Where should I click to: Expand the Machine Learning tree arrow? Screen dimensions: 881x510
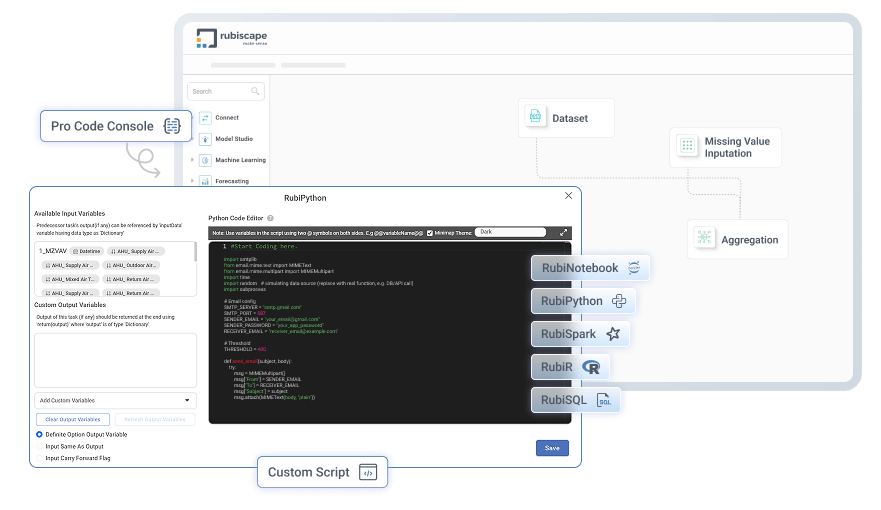tap(192, 160)
